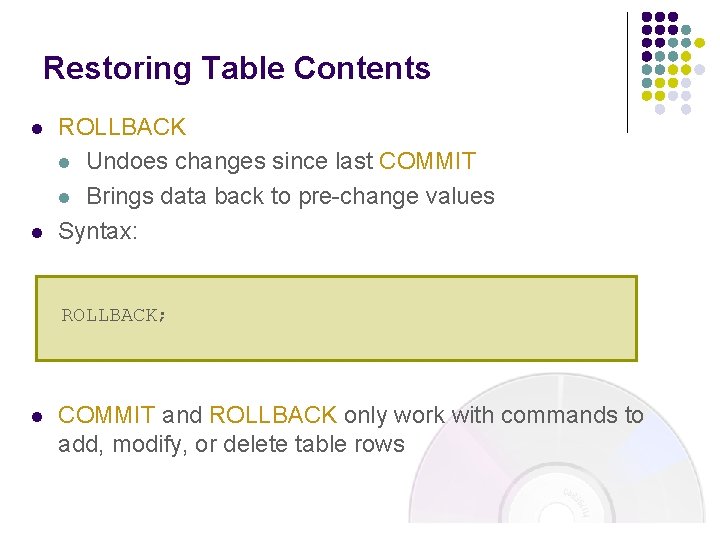720x540 pixels.
Task: Click the ROLLBACK heading bullet text
Action: tap(122, 127)
